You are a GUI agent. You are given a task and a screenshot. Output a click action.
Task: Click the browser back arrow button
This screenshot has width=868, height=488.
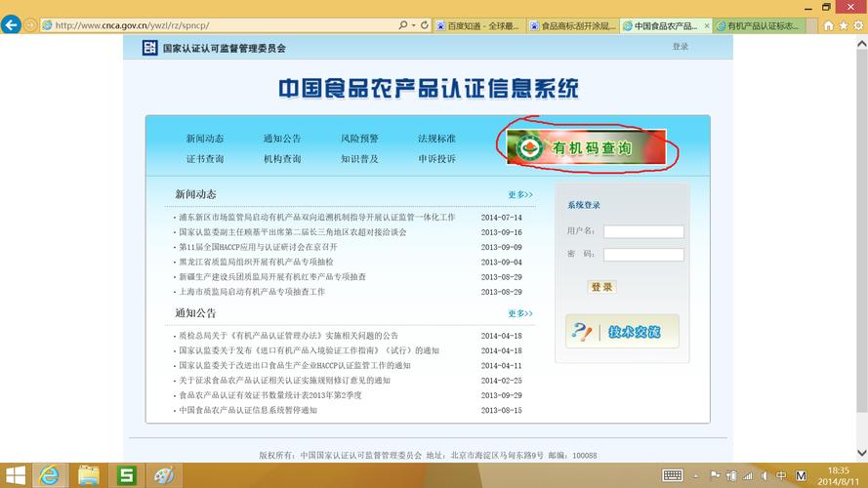coord(11,25)
